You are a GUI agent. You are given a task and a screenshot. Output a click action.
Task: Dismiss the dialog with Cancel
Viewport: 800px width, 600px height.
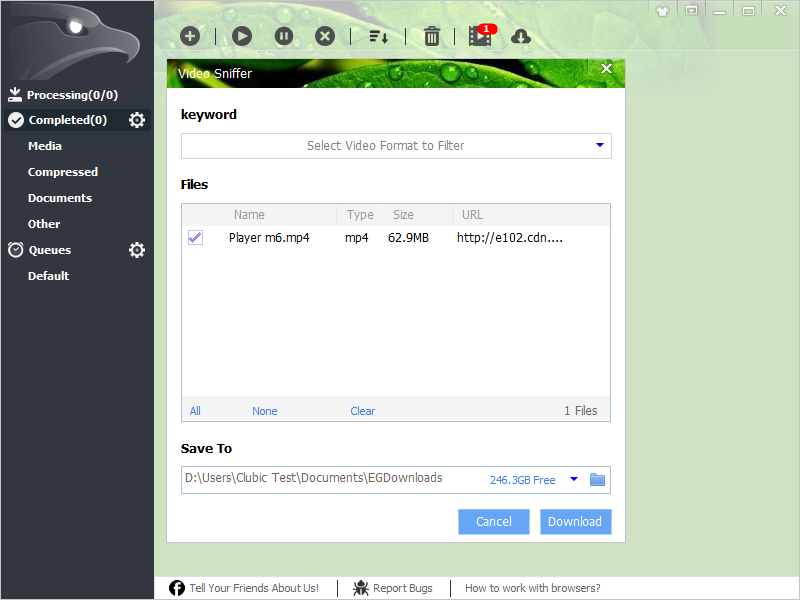click(493, 521)
